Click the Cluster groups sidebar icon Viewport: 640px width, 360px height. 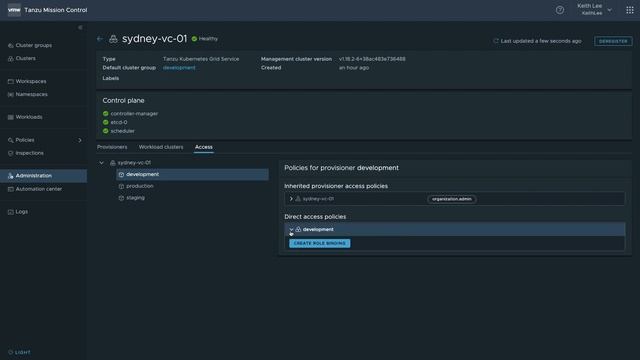coord(11,45)
